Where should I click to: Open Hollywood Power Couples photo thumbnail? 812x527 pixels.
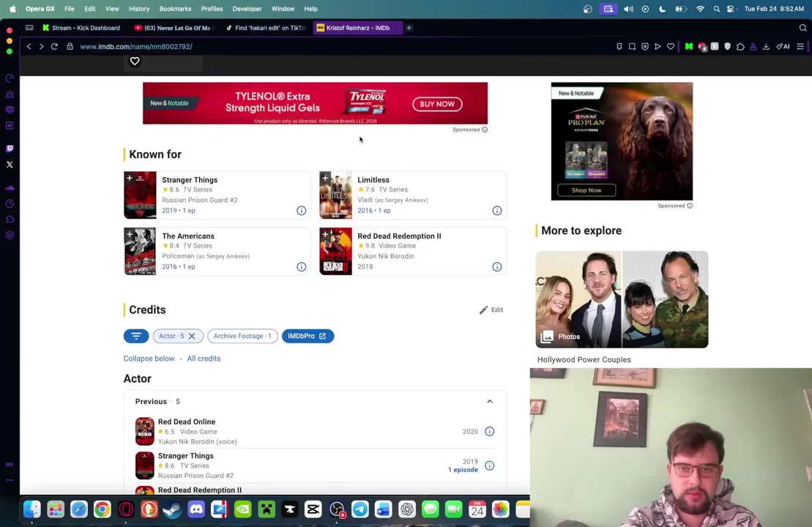(622, 299)
